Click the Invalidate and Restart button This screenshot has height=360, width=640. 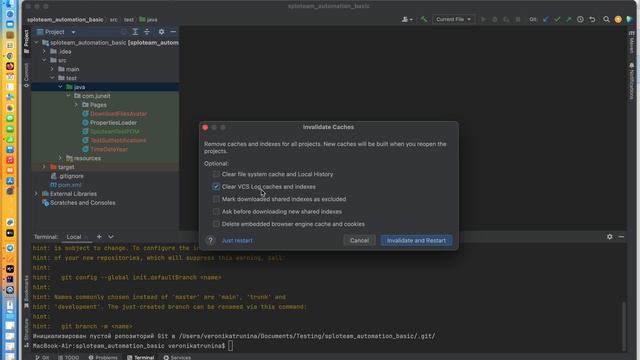click(x=416, y=240)
